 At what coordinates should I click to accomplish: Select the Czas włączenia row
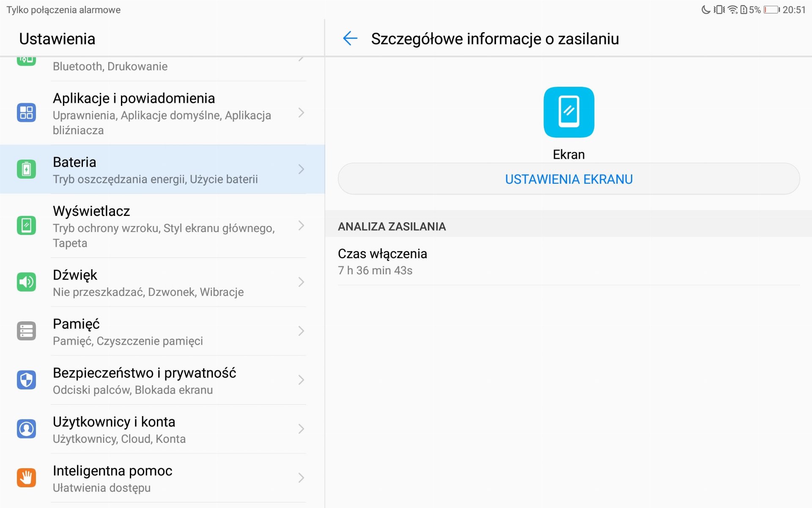(569, 261)
